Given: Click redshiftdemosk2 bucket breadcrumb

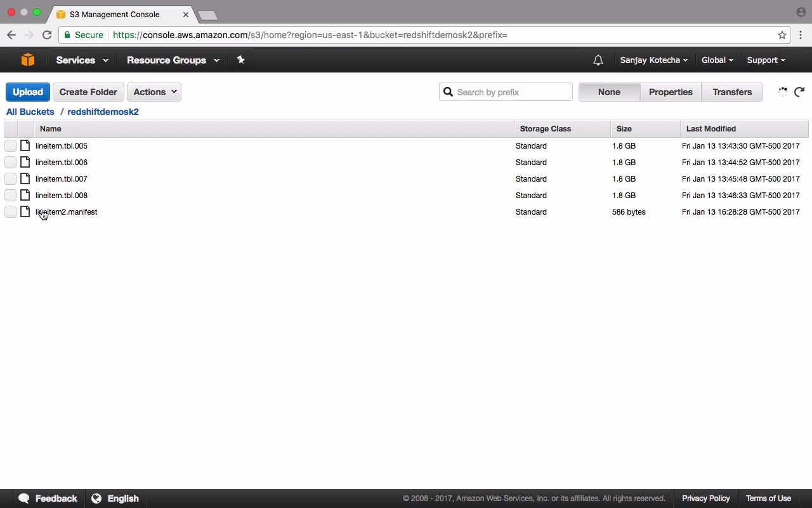Looking at the screenshot, I should coord(103,112).
